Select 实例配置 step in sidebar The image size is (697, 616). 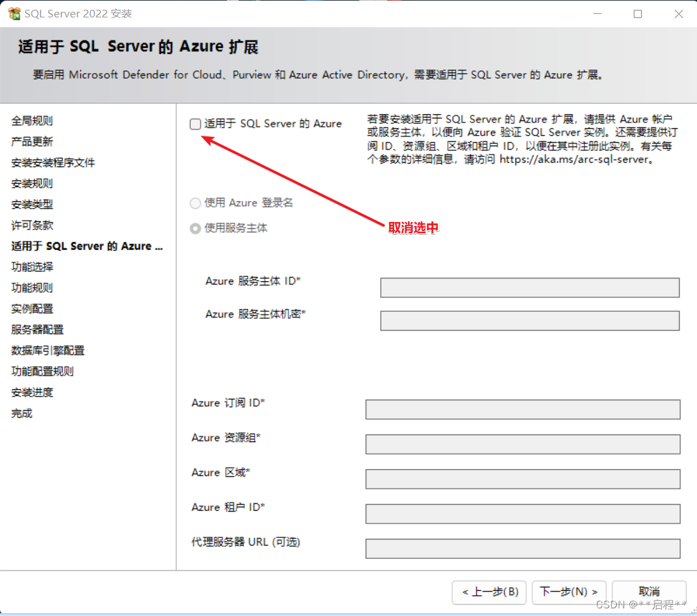[32, 308]
